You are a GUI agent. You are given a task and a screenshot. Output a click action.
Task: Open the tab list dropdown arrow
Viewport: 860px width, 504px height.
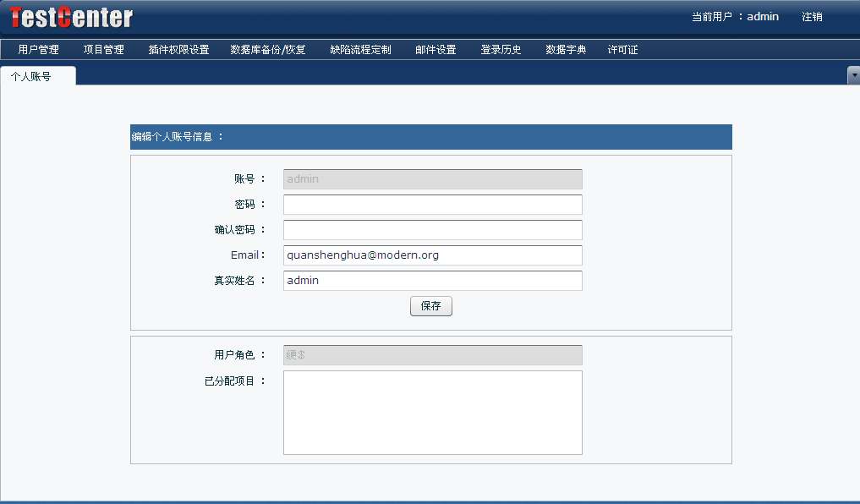853,75
